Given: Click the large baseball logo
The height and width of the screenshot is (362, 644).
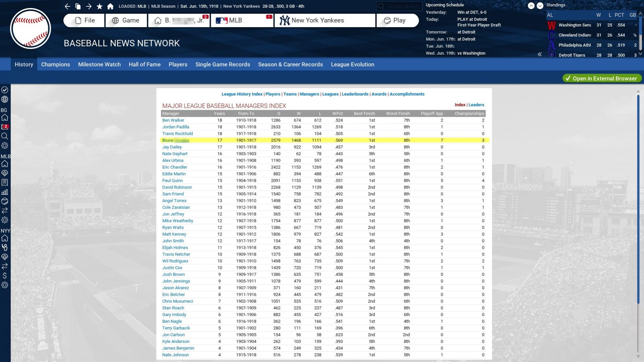Looking at the screenshot, I should point(31,29).
